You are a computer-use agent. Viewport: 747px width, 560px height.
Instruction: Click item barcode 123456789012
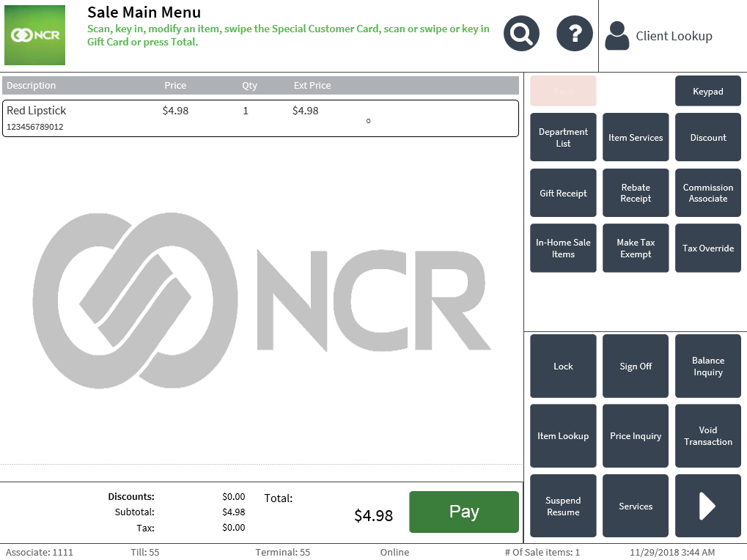[x=34, y=127]
